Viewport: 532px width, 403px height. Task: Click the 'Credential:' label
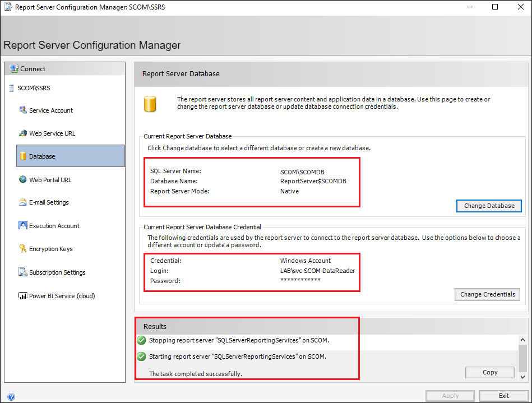166,261
